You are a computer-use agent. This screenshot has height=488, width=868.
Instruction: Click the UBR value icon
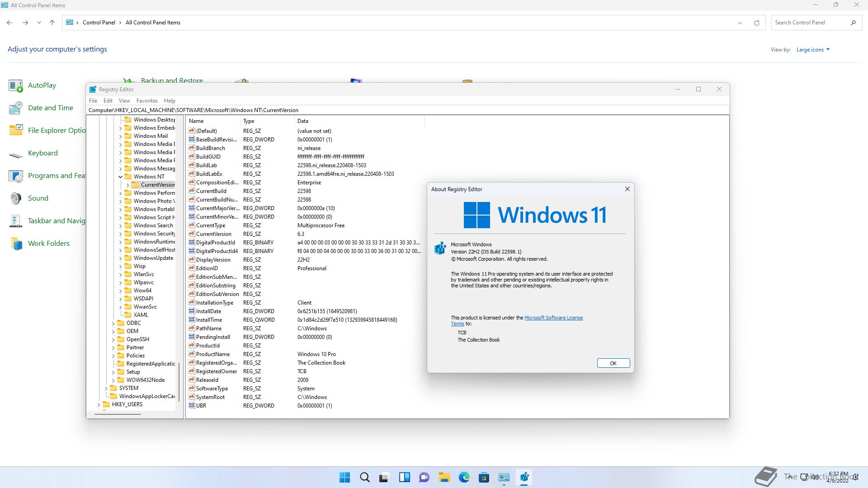192,406
